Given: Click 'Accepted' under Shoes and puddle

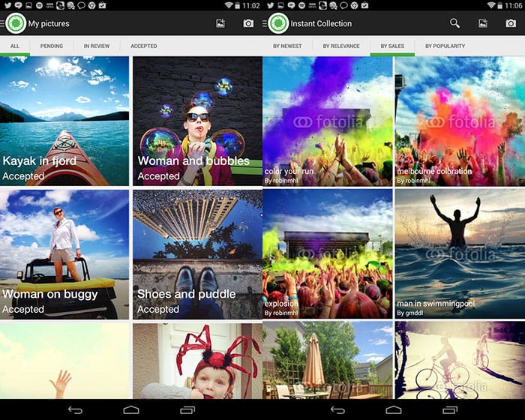Looking at the screenshot, I should (158, 310).
